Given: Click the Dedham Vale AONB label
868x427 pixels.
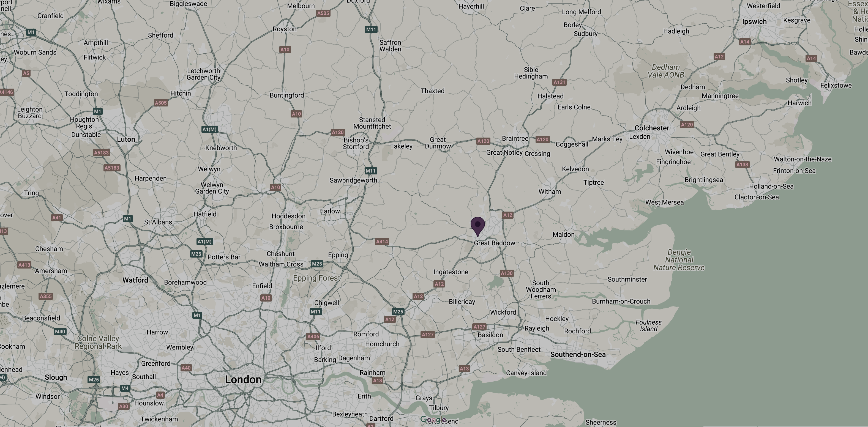Looking at the screenshot, I should click(666, 71).
